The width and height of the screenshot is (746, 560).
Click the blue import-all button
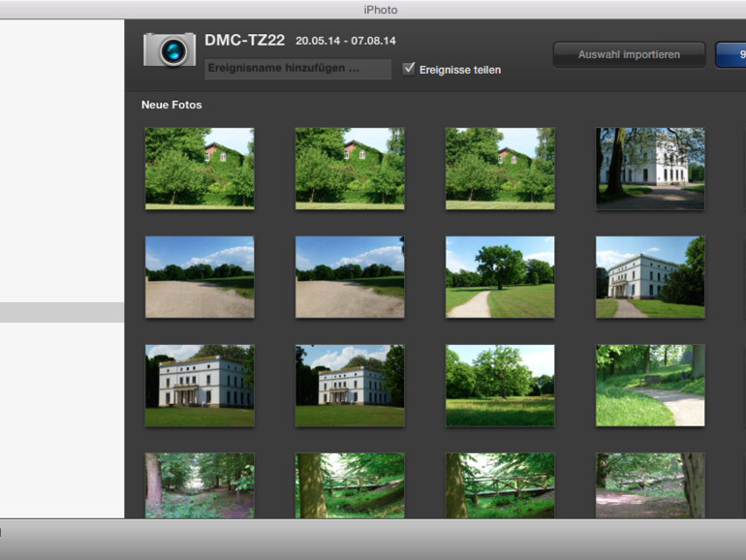[730, 54]
